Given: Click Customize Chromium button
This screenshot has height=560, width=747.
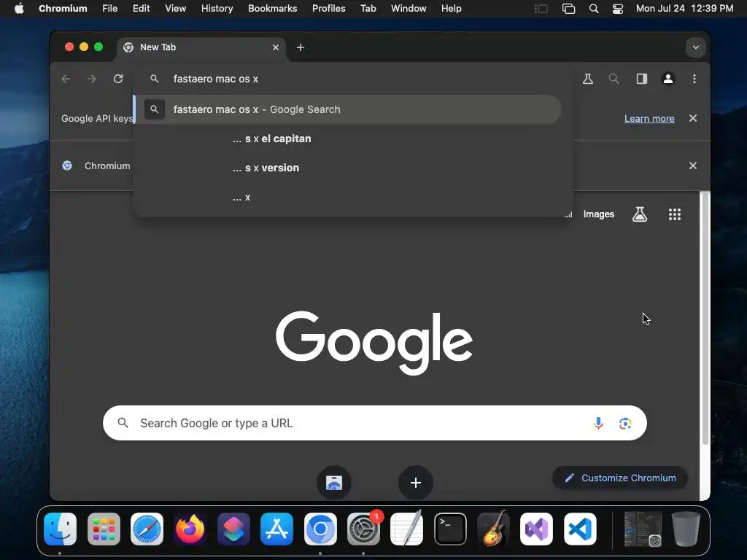Looking at the screenshot, I should (x=620, y=478).
